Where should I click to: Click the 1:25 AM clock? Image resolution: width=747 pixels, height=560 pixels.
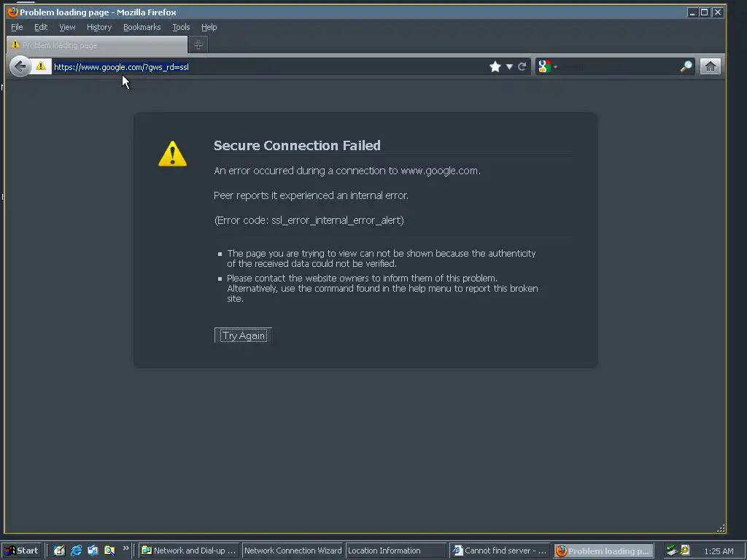coord(719,551)
